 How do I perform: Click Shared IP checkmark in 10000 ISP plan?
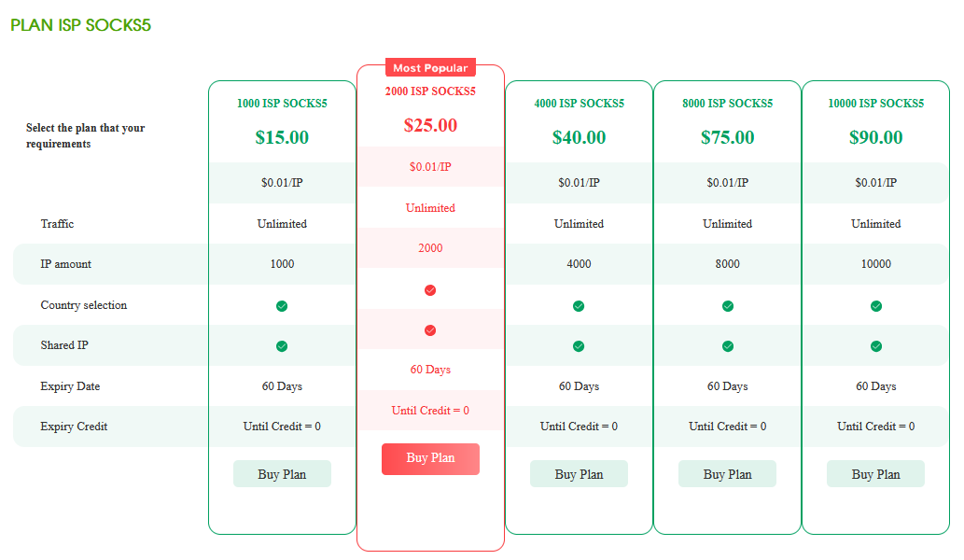click(x=876, y=346)
